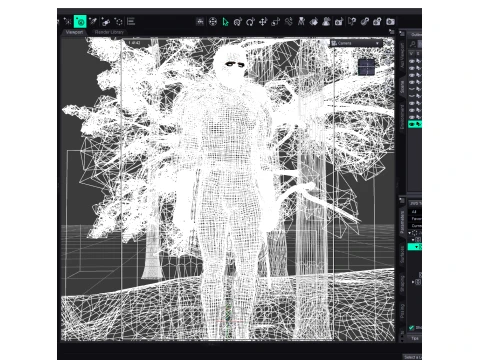Show the second hidden closed-eye scene item
Image resolution: width=480 pixels, height=360 pixels.
click(x=412, y=96)
